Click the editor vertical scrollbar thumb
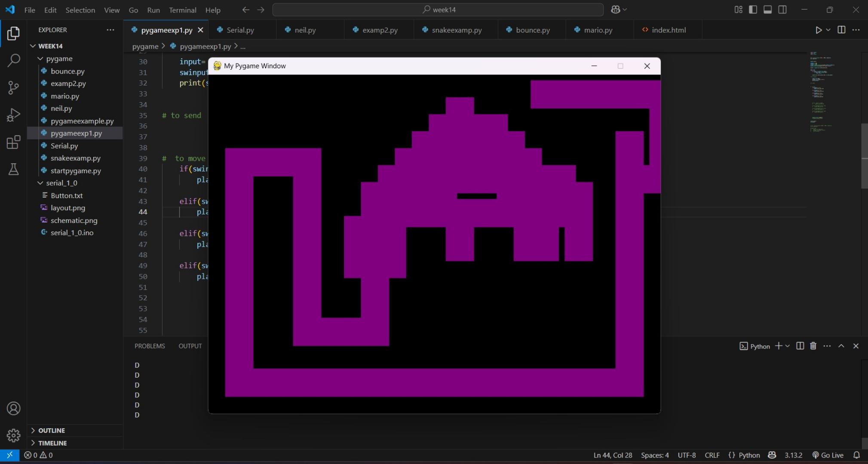Viewport: 868px width, 464px height. 864,156
